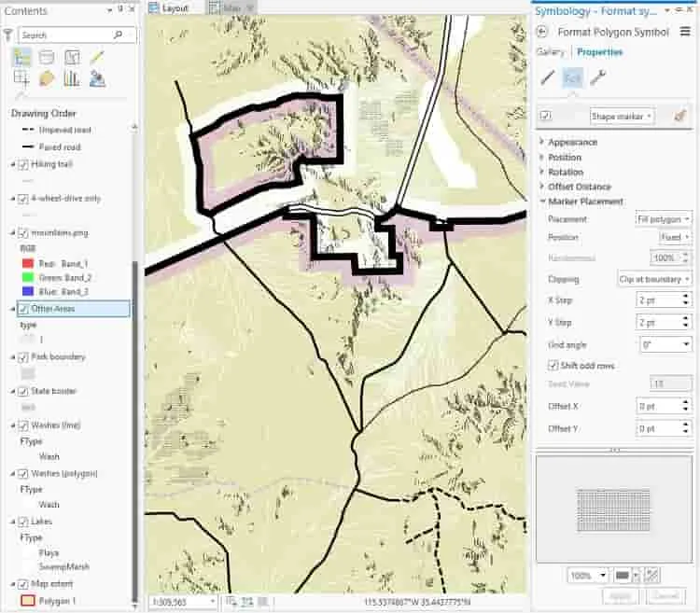Select List By Drawing Order icon
The width and height of the screenshot is (700, 613).
(21, 57)
